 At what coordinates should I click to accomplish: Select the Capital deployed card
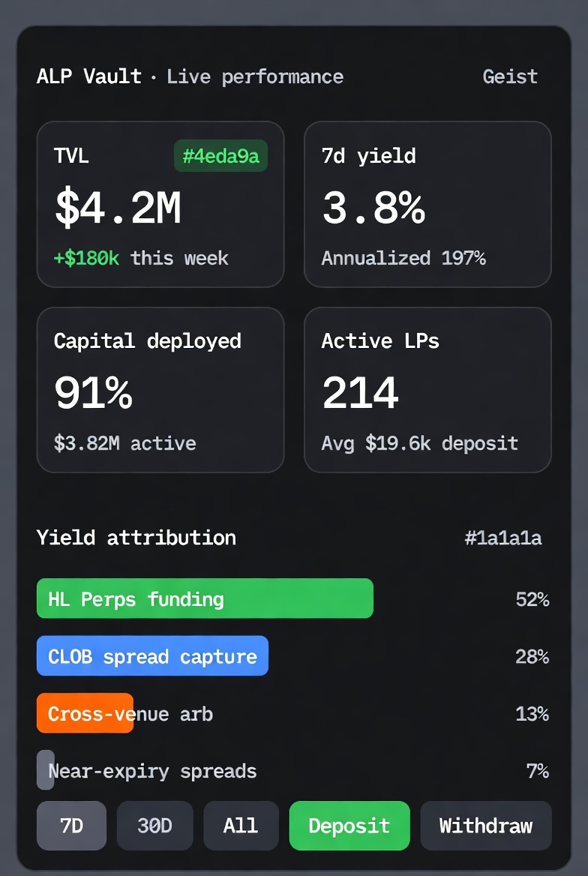pos(160,390)
